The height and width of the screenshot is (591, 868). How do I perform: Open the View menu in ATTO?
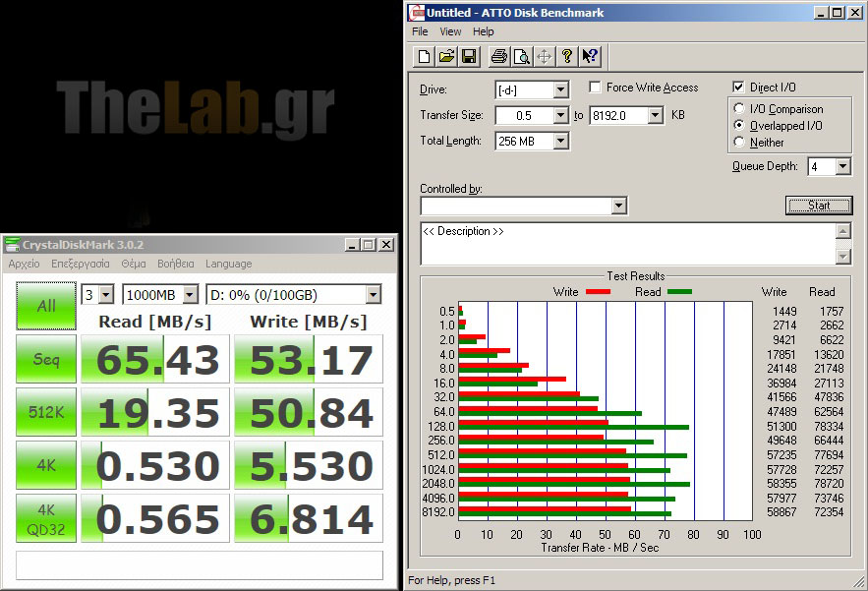pos(450,31)
